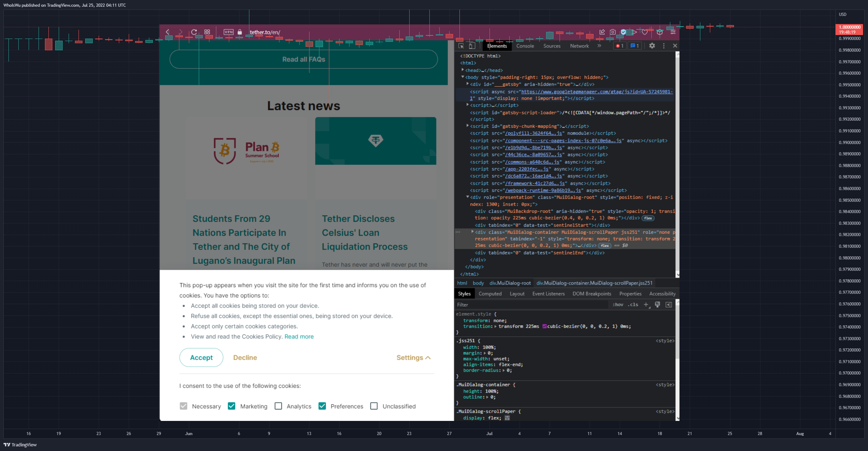Open the Read more cookies policy link
The image size is (868, 451).
(299, 337)
